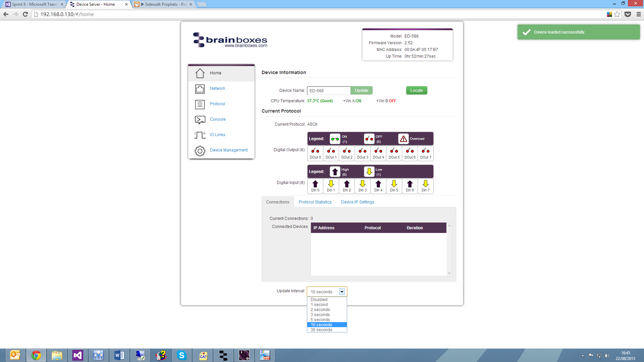This screenshot has width=644, height=362.
Task: Toggle digital output DOut 0
Action: [315, 153]
